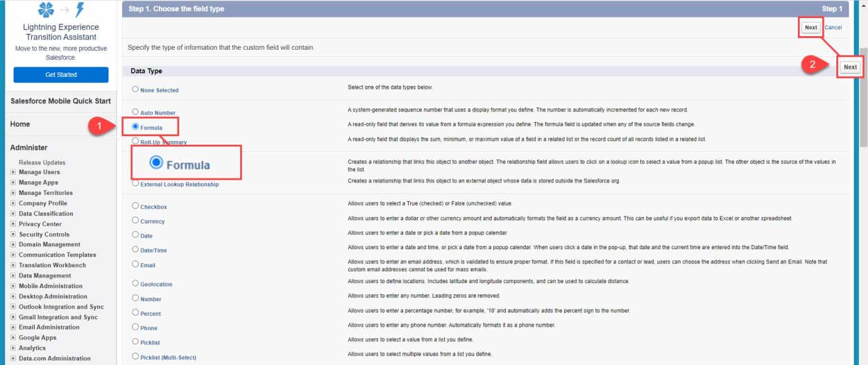
Task: Click the Next button at top right
Action: coord(810,27)
